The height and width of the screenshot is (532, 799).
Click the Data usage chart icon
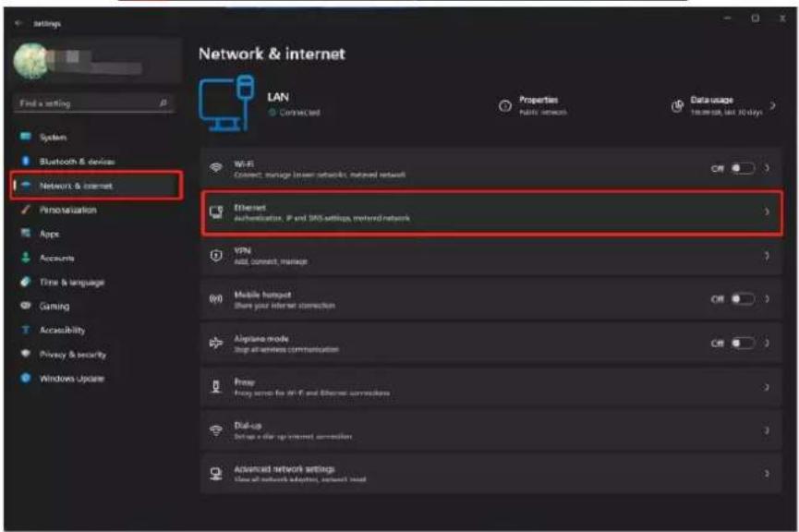(x=677, y=105)
